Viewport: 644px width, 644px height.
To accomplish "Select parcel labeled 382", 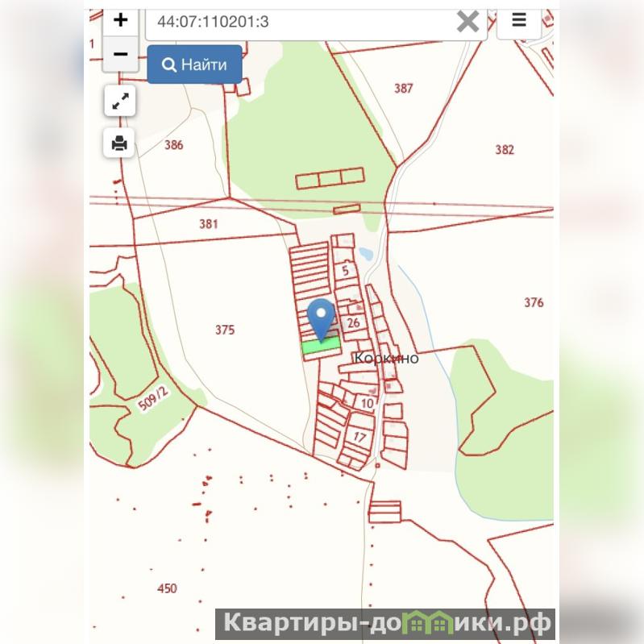I will (x=505, y=149).
